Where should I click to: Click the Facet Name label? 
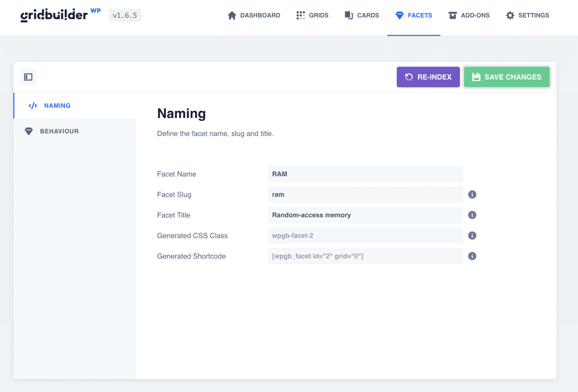pos(177,174)
